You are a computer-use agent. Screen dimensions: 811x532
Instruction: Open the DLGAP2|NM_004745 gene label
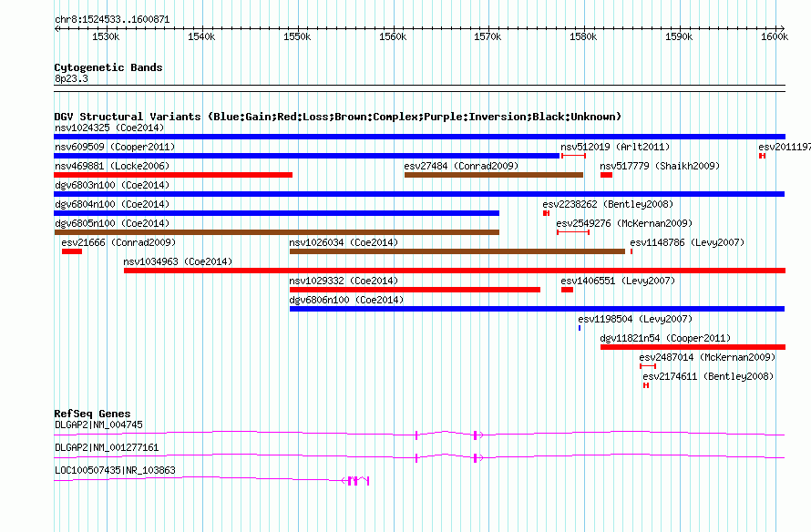(98, 425)
